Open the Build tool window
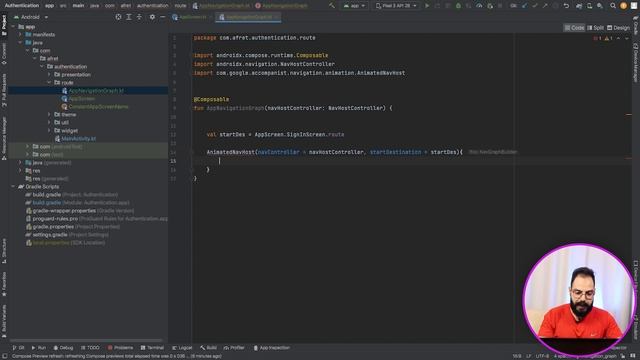 (x=209, y=348)
